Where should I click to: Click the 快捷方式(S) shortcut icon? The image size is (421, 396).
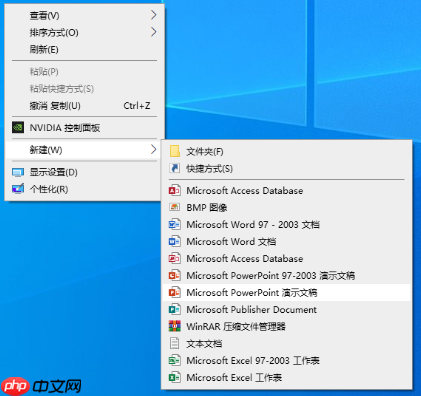pos(175,168)
